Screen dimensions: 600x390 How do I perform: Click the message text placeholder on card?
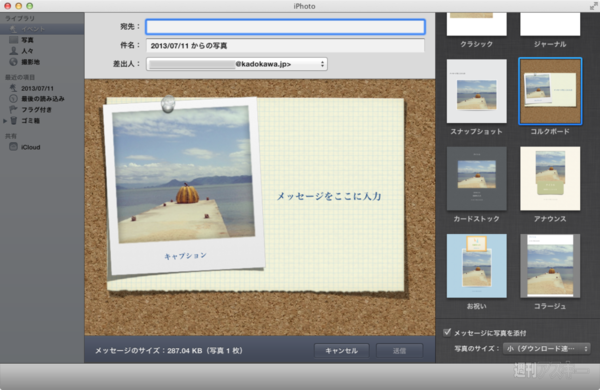[329, 196]
